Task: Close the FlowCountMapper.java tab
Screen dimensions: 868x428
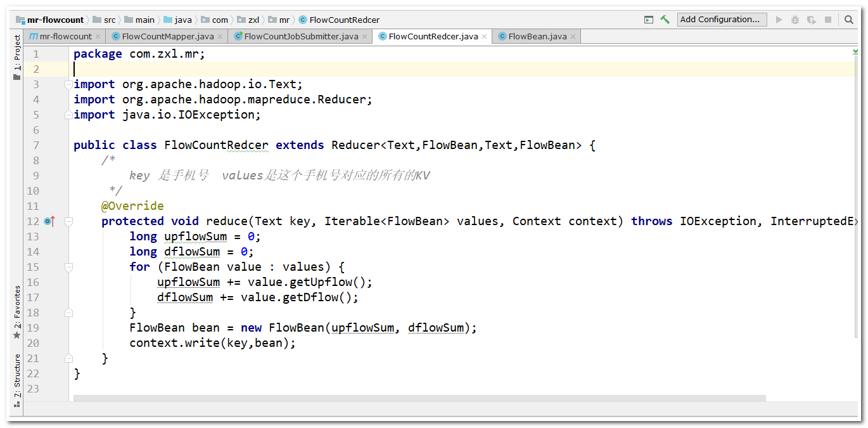Action: coord(220,37)
